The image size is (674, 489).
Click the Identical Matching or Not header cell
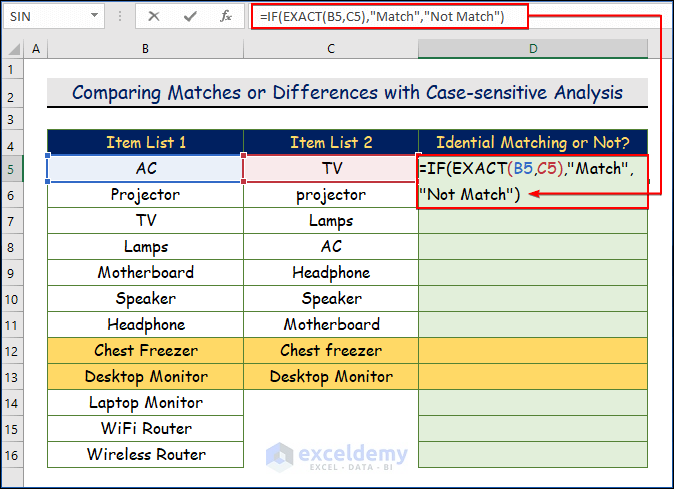click(533, 143)
